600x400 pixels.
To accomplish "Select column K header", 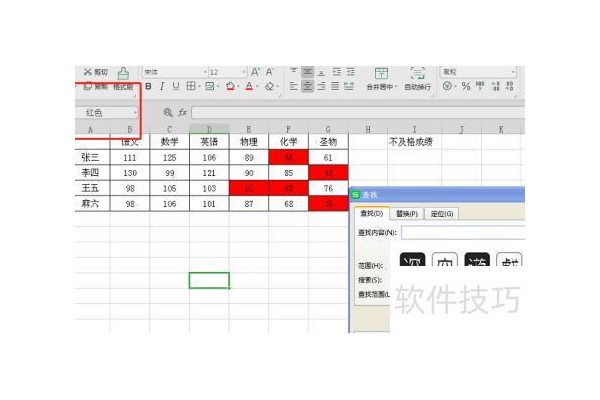I will [x=501, y=129].
